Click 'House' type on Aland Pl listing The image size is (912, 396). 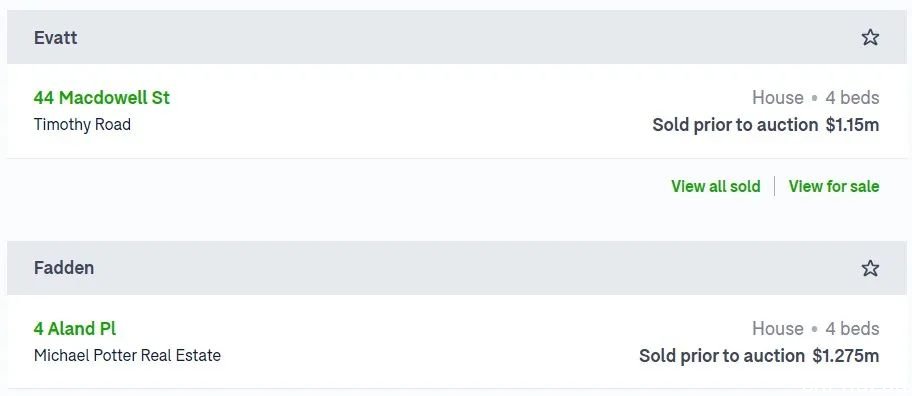click(x=778, y=329)
